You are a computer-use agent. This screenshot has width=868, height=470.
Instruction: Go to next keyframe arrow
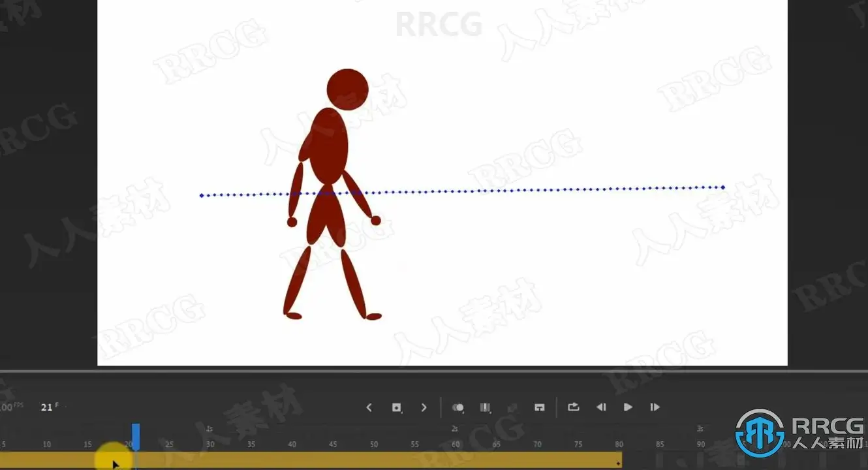coord(424,407)
